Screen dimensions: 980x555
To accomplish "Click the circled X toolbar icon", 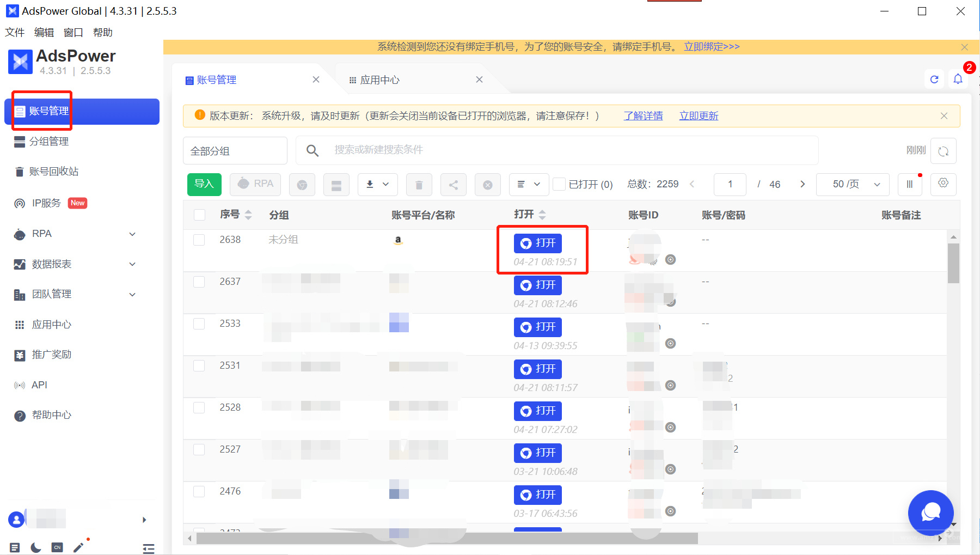I will tap(488, 185).
